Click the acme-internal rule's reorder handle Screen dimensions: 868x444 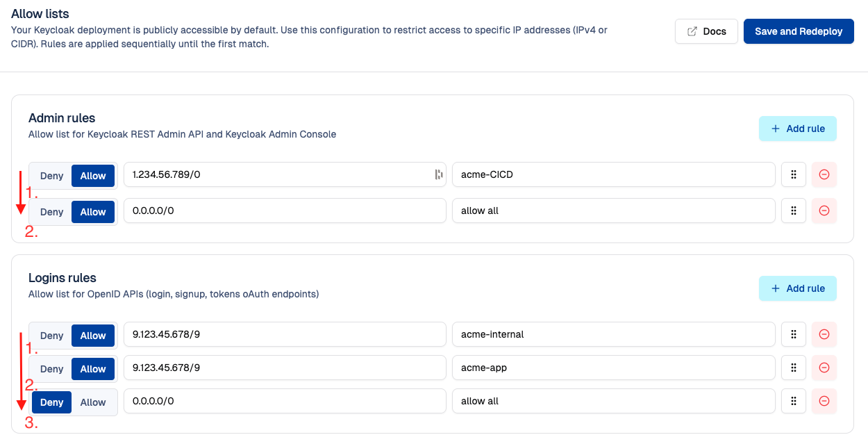tap(793, 334)
